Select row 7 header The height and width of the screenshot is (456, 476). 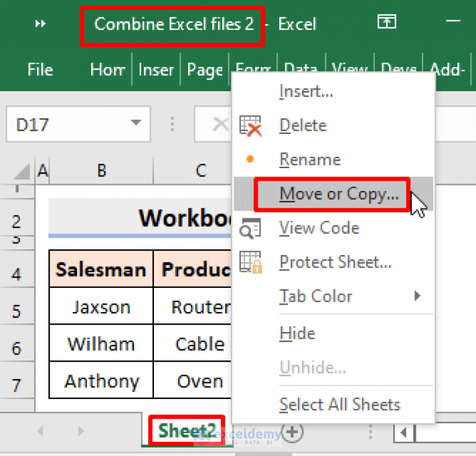click(17, 380)
